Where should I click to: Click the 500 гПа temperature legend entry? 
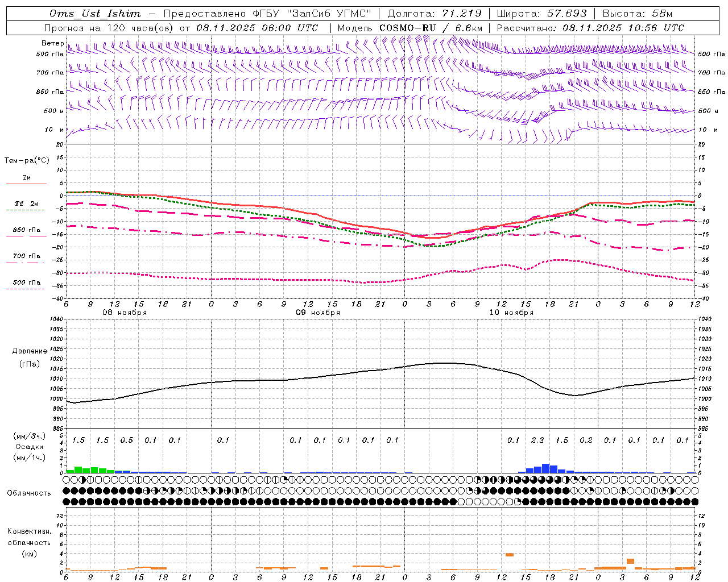click(x=27, y=282)
